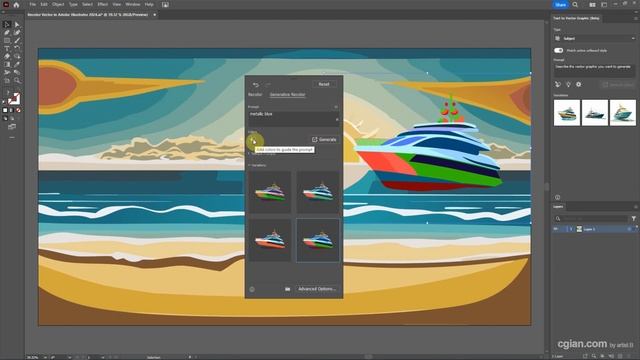Open the Help menu
640x360 pixels.
149,4
